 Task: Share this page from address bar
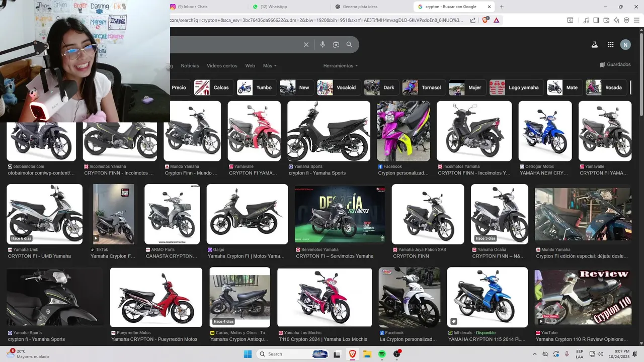coord(473,20)
